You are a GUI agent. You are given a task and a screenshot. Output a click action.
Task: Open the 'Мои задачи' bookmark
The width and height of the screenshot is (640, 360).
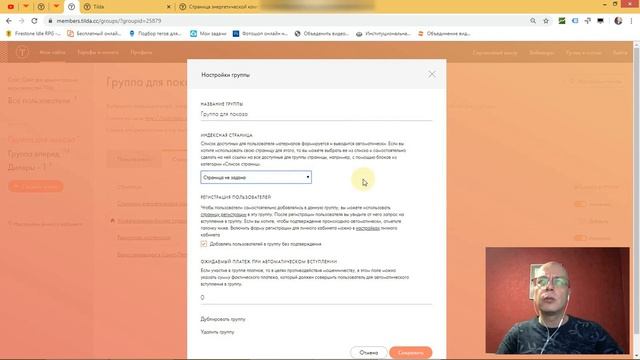[208, 34]
